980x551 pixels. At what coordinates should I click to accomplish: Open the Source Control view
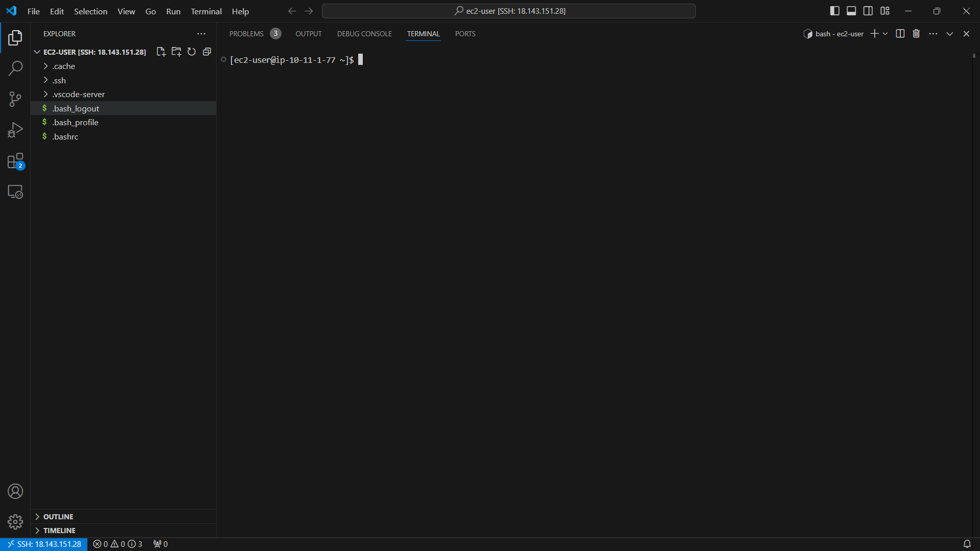pos(15,99)
